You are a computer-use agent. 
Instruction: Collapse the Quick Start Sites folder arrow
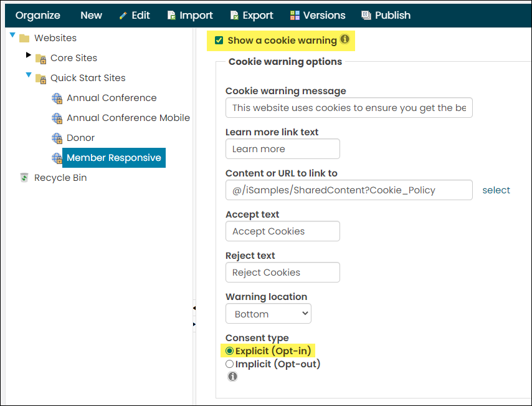click(x=29, y=75)
